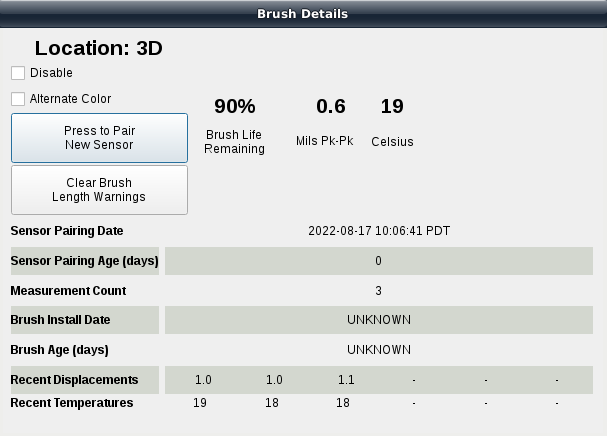Click the Sensor Pairing Date label
This screenshot has height=436, width=607.
[x=67, y=231]
